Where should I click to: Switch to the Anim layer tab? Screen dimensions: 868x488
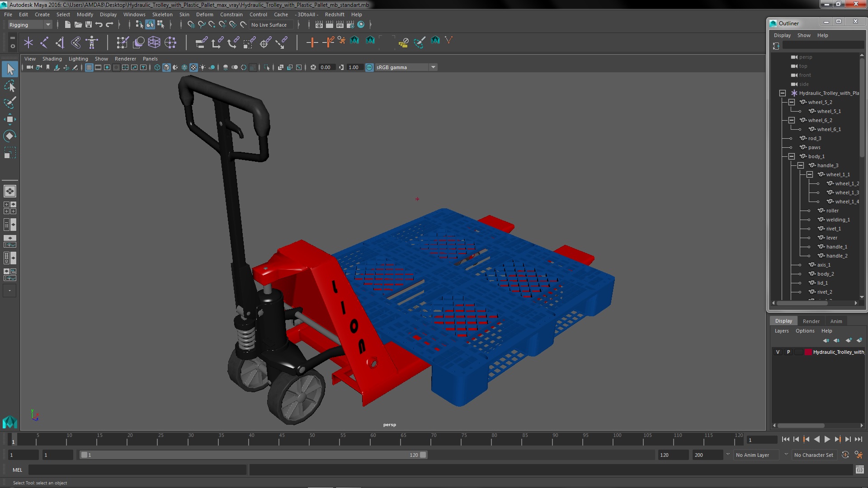pyautogui.click(x=836, y=321)
